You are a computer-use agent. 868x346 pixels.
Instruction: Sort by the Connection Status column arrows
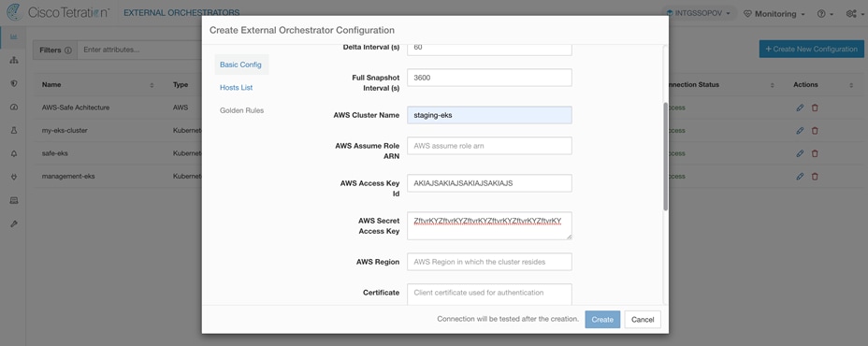[773, 85]
